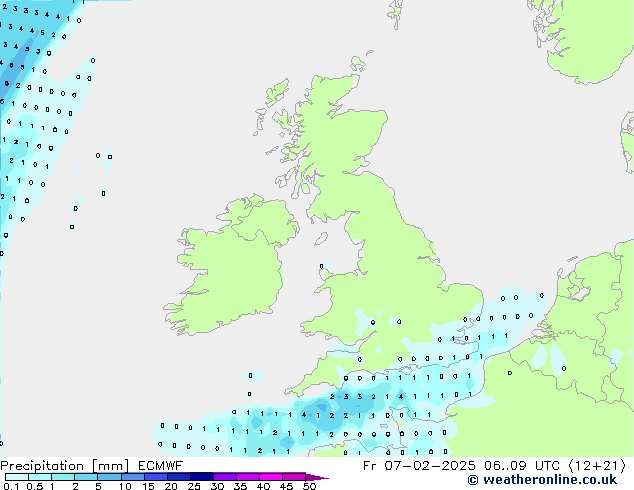This screenshot has height=490, width=634.
Task: Click the "06..09 UTC" time range text
Action: [x=522, y=466]
